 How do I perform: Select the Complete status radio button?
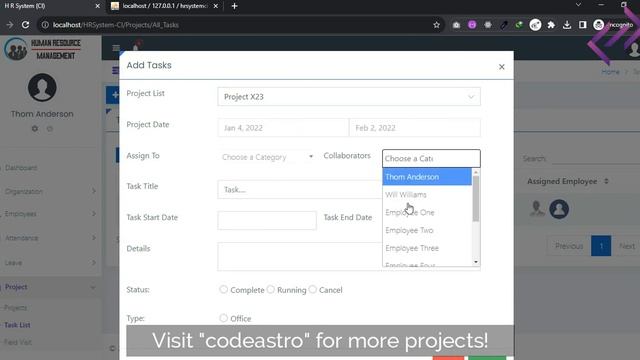click(x=223, y=289)
